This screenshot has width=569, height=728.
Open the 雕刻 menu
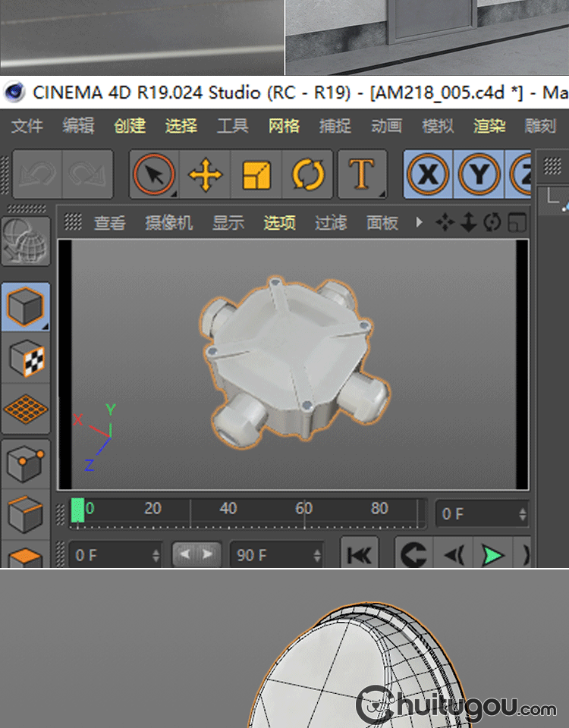click(540, 126)
